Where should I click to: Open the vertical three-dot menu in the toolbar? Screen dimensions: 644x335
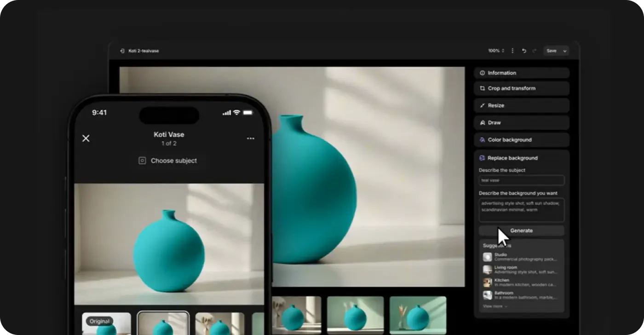512,51
